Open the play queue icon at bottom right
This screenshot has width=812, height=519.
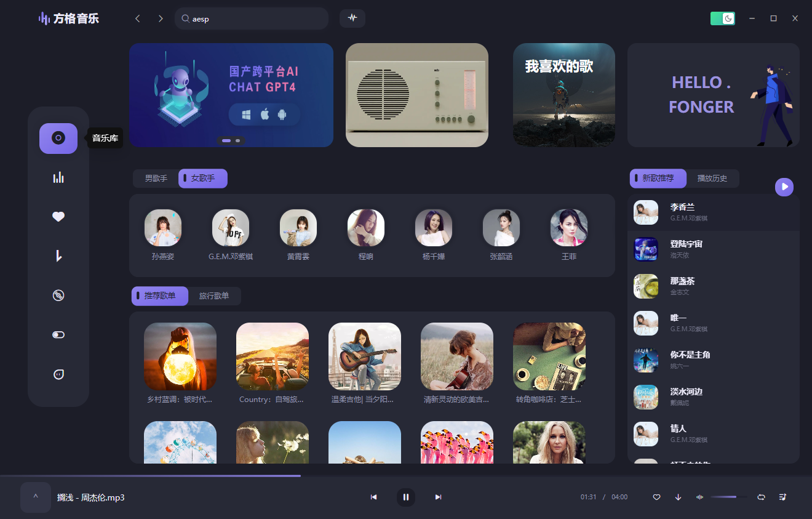pos(782,497)
